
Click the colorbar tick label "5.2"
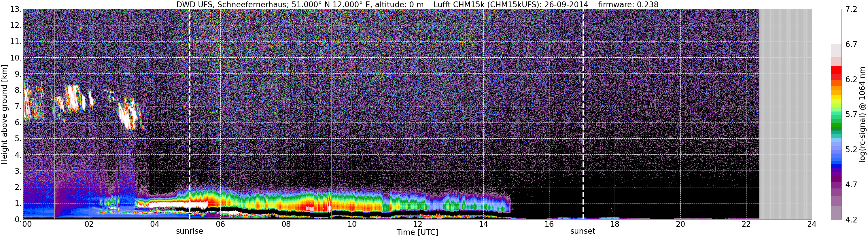[x=851, y=150]
